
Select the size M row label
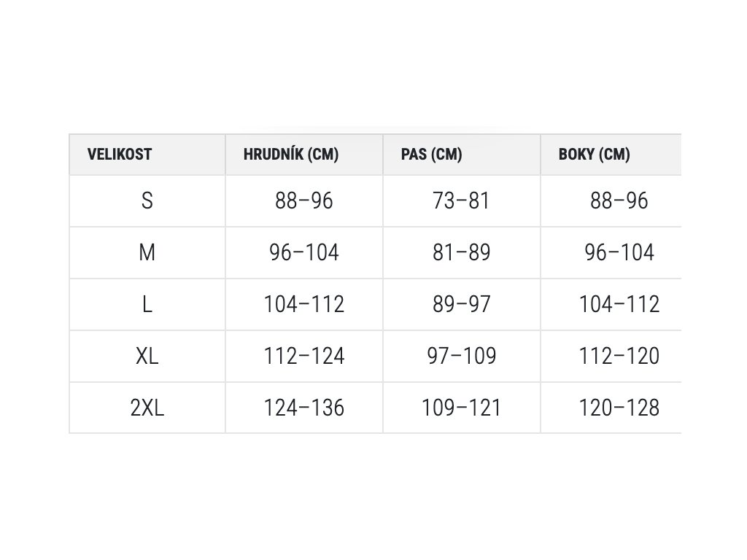point(147,252)
